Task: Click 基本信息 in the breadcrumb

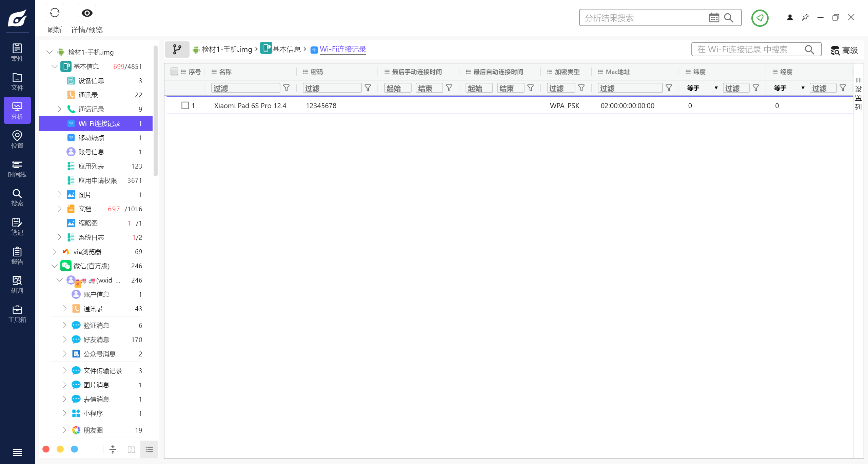Action: coord(286,50)
